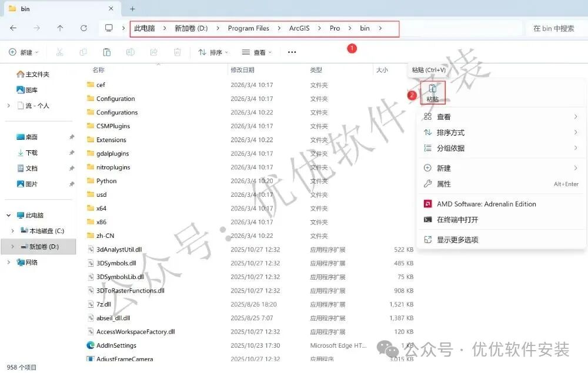The height and width of the screenshot is (373, 588).
Task: Select the 3dAnalystUtil.dll file icon
Action: [91, 250]
